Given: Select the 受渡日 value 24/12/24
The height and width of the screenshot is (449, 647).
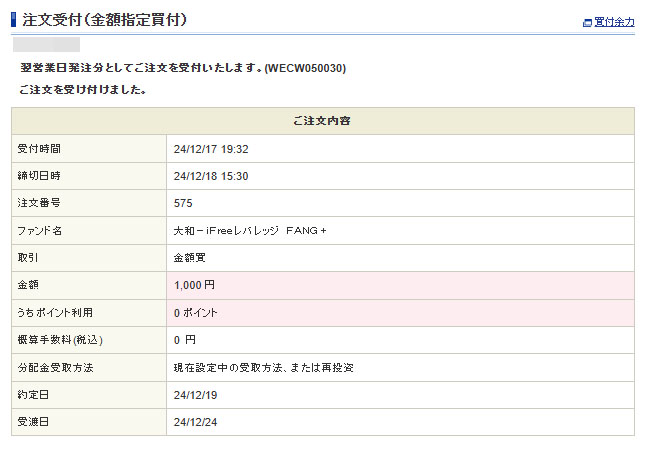Looking at the screenshot, I should [x=194, y=422].
